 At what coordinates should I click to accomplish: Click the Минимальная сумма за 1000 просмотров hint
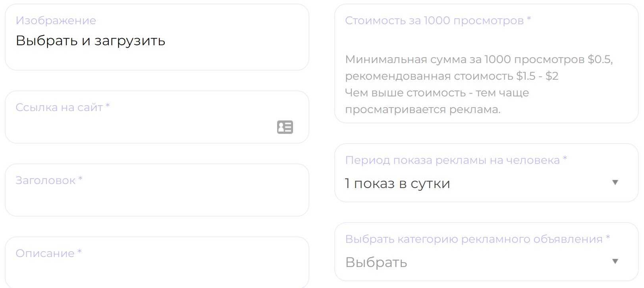(x=479, y=60)
